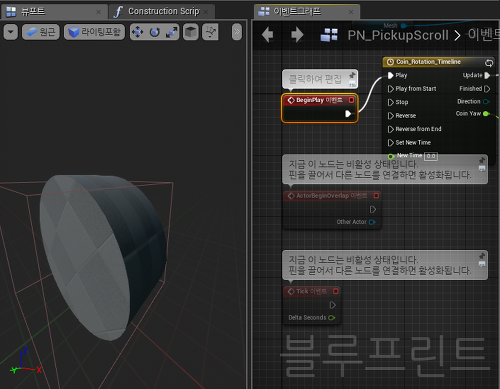This screenshot has width=500, height=389.
Task: Click the ActorBeginOverlap exec output pin
Action: click(373, 209)
